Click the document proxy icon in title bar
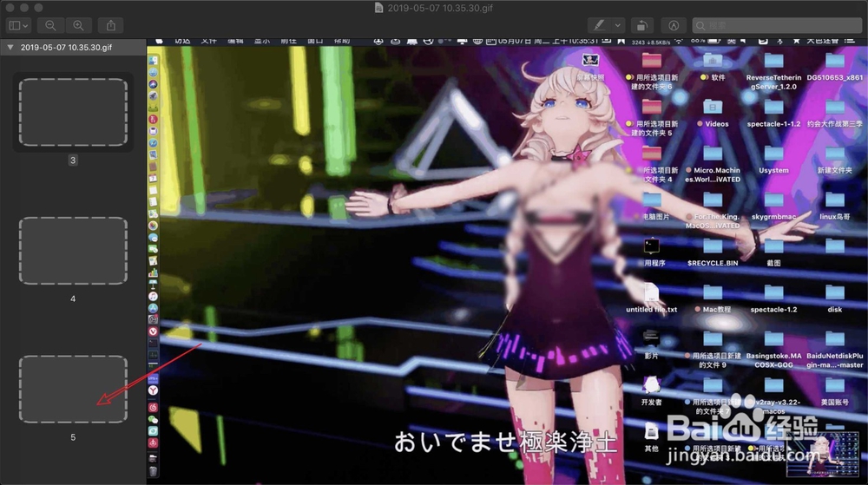This screenshot has height=485, width=868. click(x=378, y=8)
